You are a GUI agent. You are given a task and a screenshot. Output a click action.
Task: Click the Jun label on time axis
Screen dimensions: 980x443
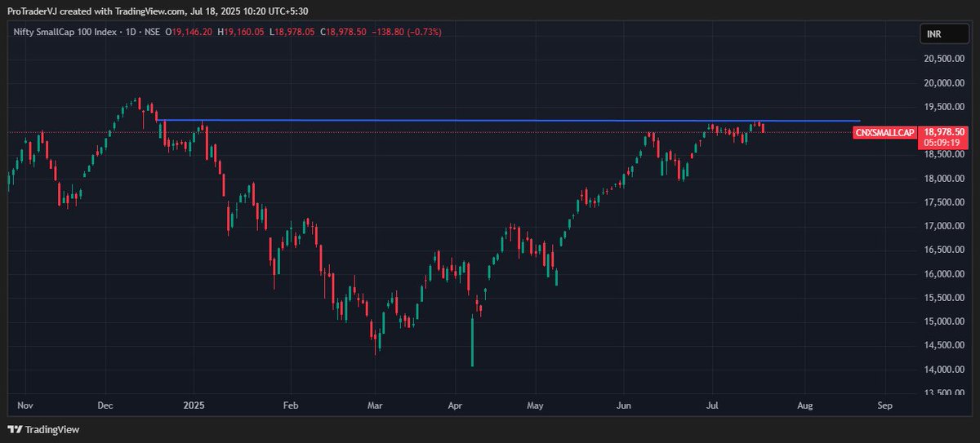pos(624,405)
